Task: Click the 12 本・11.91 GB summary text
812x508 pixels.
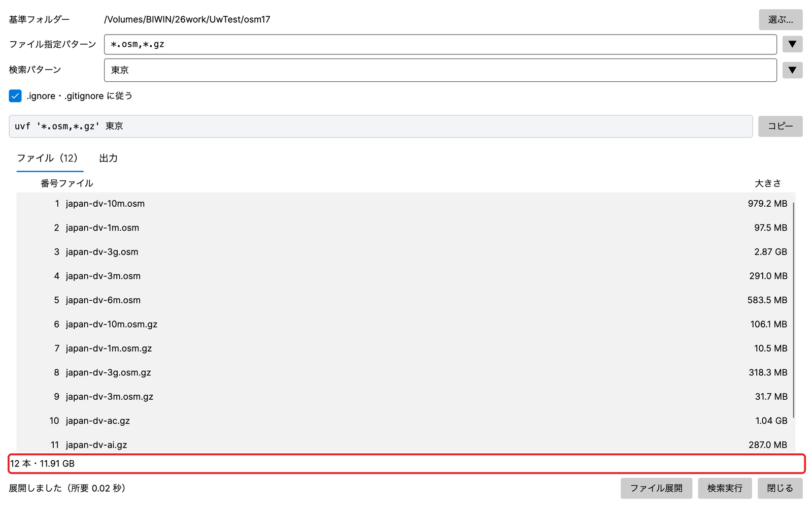Action: coord(42,463)
